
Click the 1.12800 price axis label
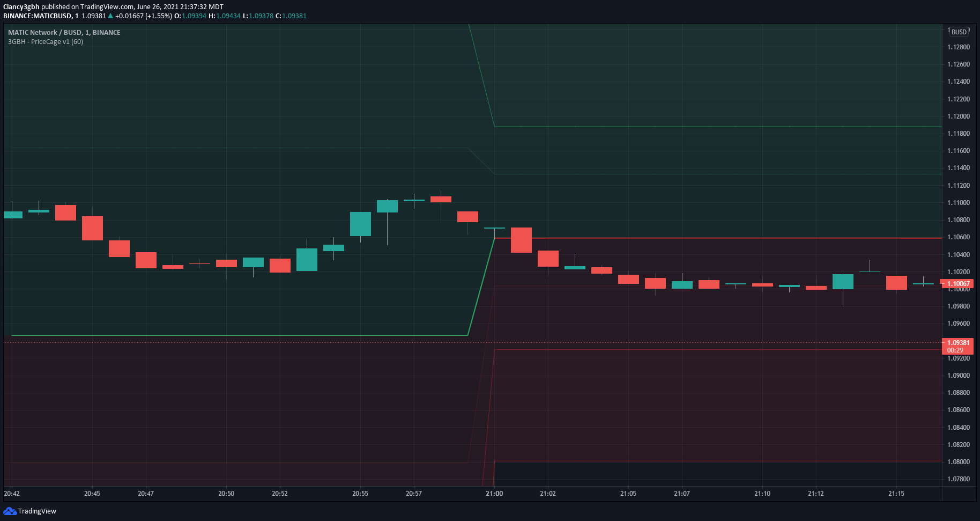959,47
